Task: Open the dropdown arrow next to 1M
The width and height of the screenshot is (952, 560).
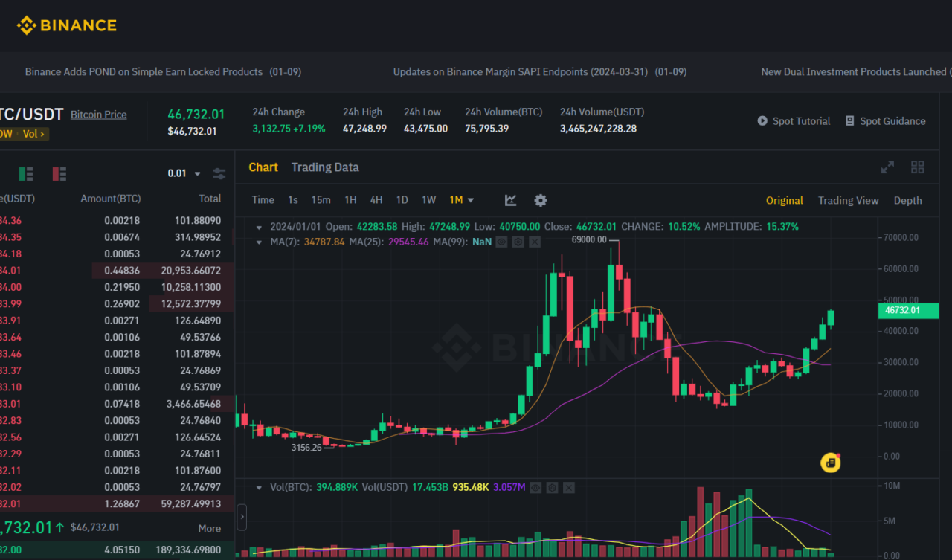Action: click(471, 200)
